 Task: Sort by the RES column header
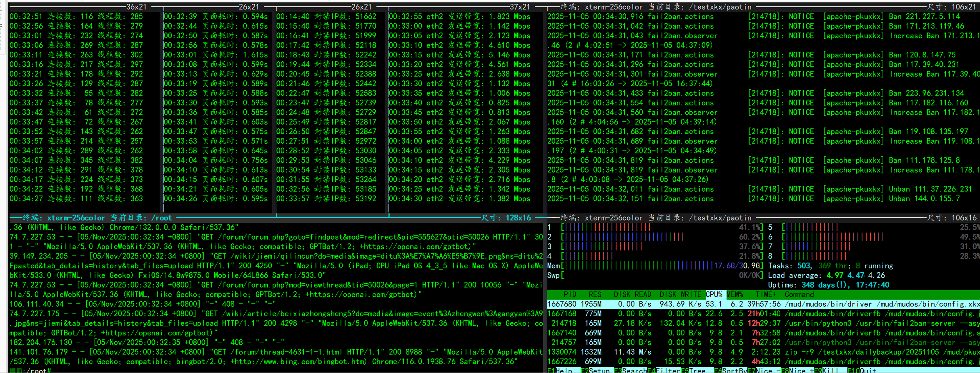(595, 295)
